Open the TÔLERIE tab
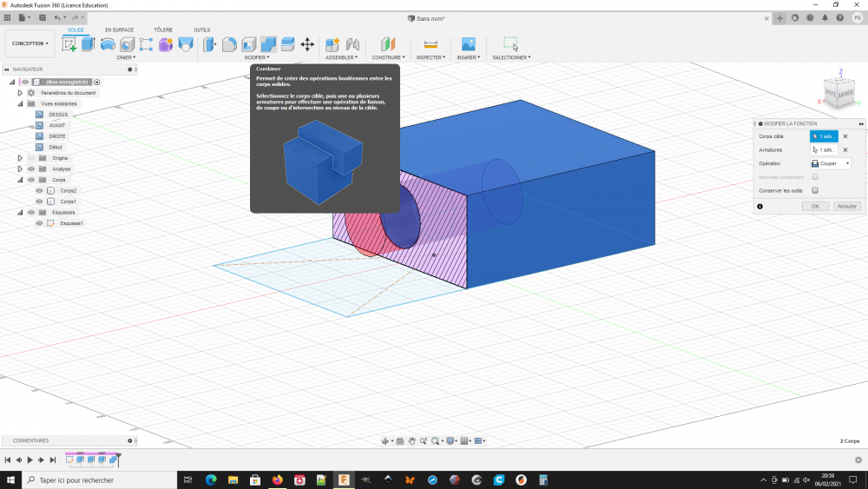The image size is (868, 489). [163, 30]
